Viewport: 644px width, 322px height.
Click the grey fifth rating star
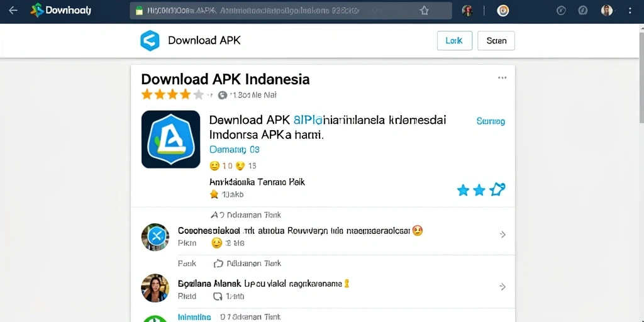(x=199, y=95)
